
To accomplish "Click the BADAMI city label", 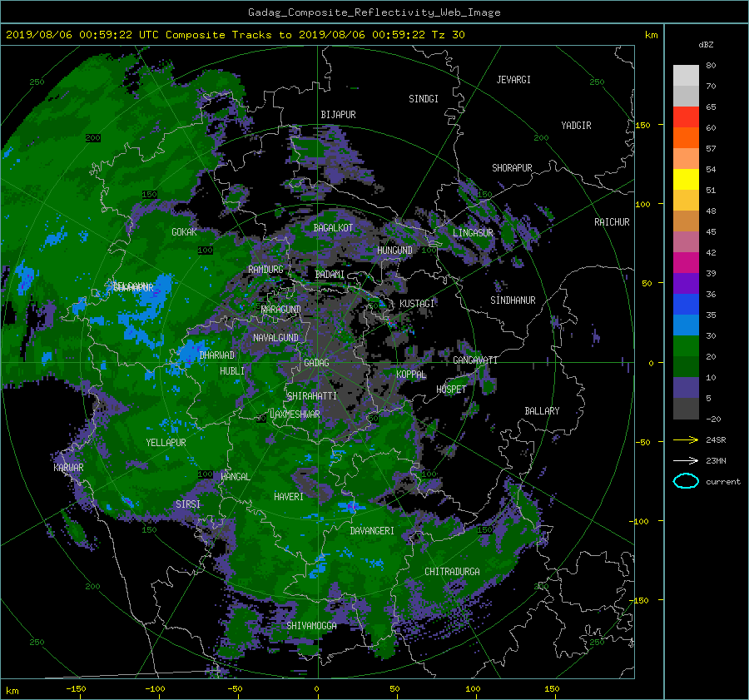I will pos(330,275).
